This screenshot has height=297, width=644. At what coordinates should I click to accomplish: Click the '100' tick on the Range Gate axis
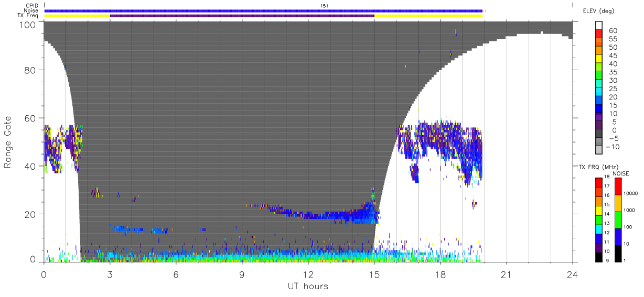tap(28, 24)
